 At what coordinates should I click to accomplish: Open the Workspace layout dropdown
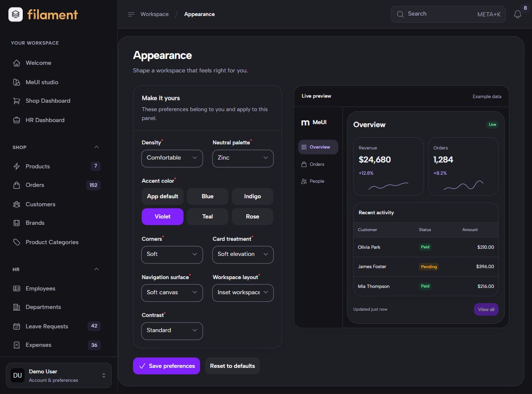point(243,293)
